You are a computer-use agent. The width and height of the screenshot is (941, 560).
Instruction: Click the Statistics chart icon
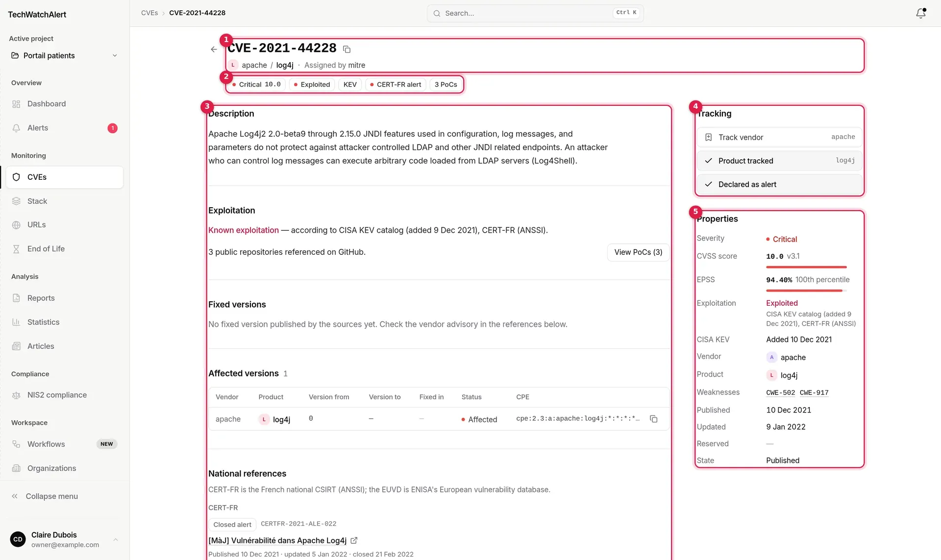pos(16,322)
